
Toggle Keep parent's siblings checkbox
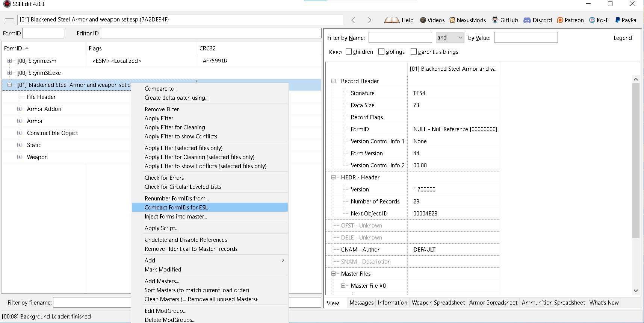[414, 52]
